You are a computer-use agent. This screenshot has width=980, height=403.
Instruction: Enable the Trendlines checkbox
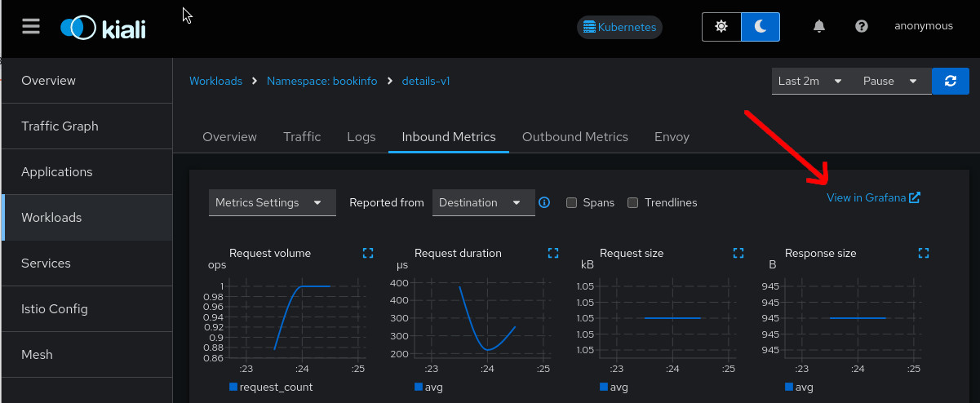tap(632, 202)
